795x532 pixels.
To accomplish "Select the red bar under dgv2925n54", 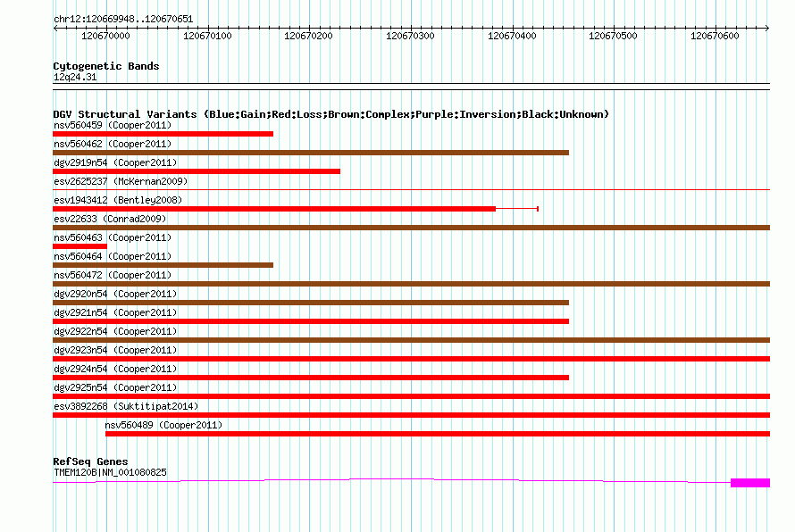I will click(x=411, y=396).
